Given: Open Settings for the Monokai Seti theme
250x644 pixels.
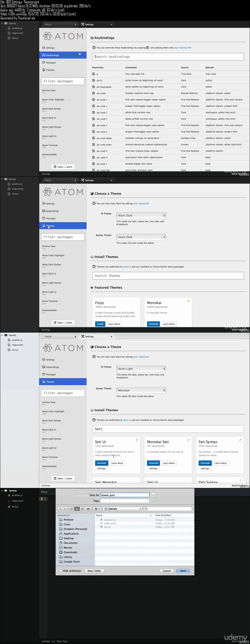Looking at the screenshot, I should point(153,468).
